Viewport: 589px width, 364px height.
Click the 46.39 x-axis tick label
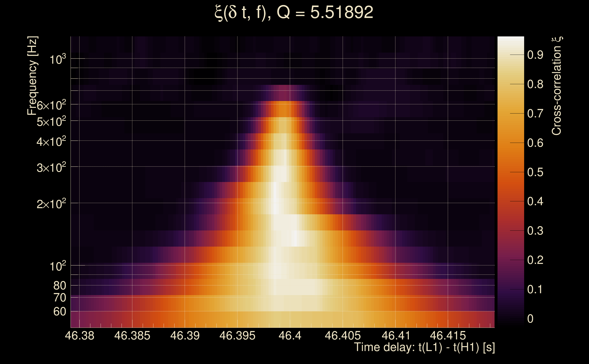coord(185,336)
